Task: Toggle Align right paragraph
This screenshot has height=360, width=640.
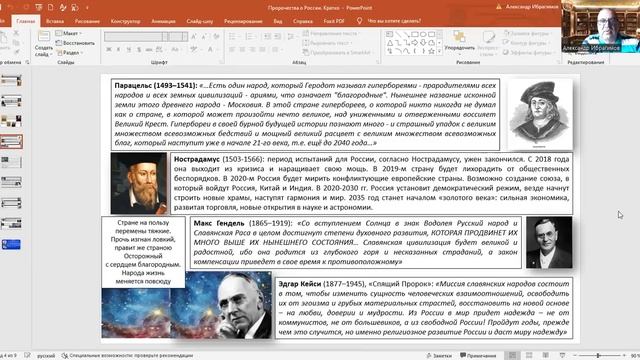Action: (x=252, y=49)
